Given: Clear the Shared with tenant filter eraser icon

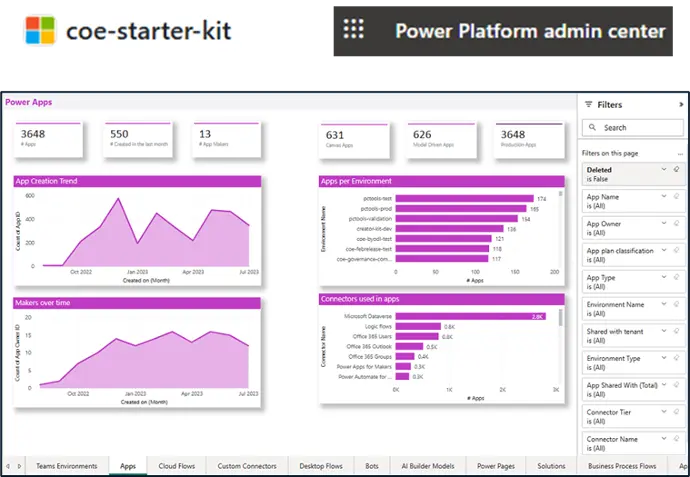Looking at the screenshot, I should pyautogui.click(x=676, y=331).
